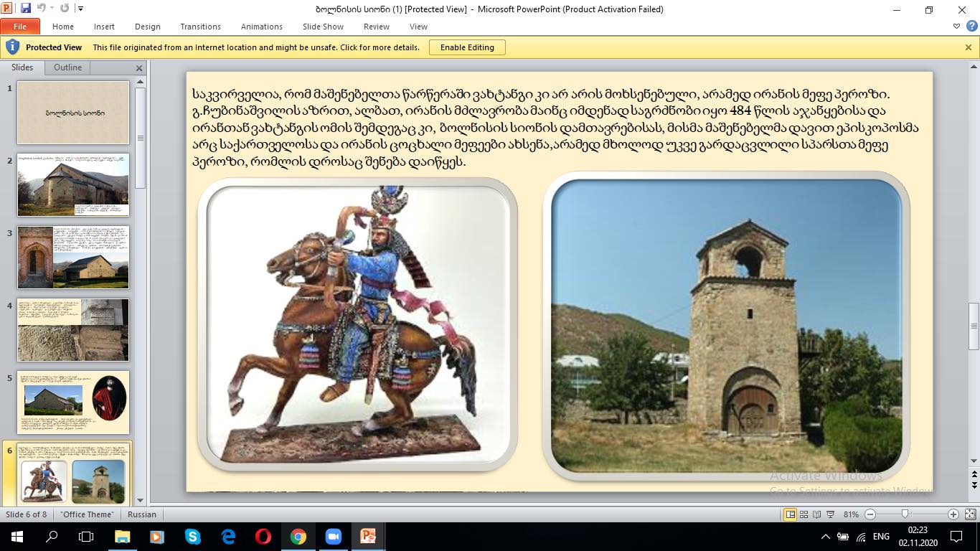
Task: Switch to Reading View icon
Action: [817, 514]
